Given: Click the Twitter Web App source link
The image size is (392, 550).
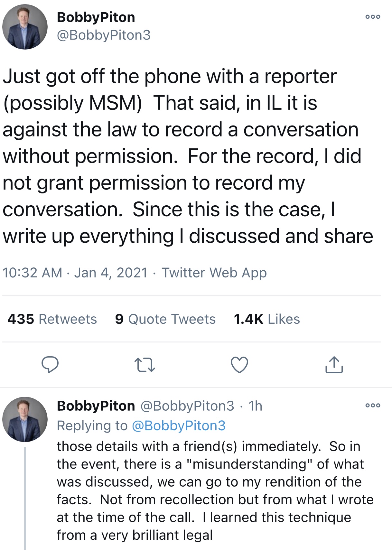Looking at the screenshot, I should pyautogui.click(x=214, y=273).
